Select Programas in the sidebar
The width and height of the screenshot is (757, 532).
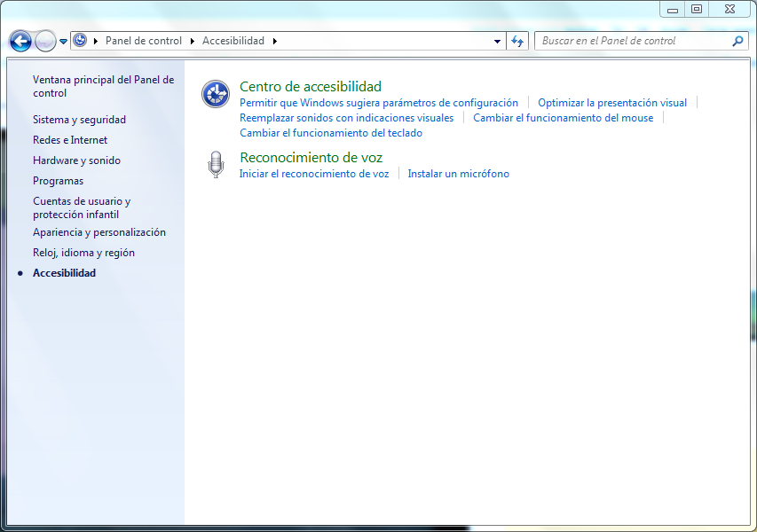58,181
